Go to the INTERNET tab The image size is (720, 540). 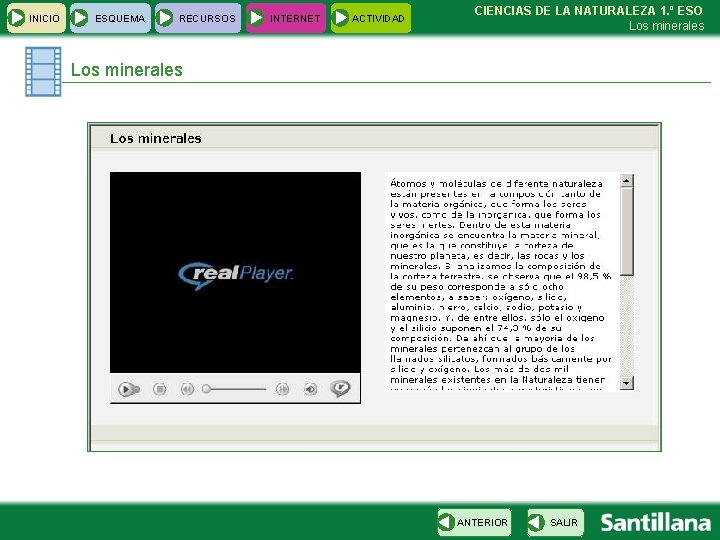(x=286, y=18)
